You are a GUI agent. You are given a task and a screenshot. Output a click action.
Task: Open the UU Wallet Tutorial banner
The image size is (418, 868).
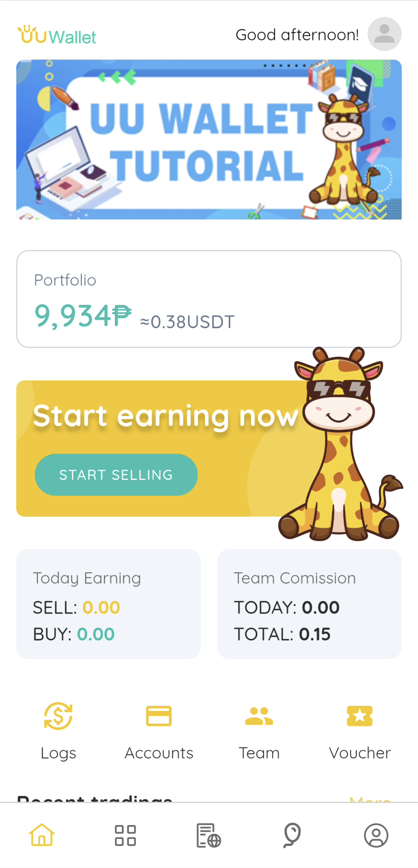coord(209,139)
